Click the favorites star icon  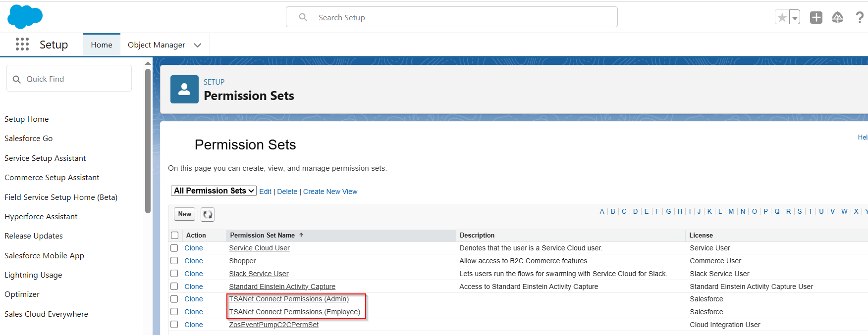click(x=782, y=18)
